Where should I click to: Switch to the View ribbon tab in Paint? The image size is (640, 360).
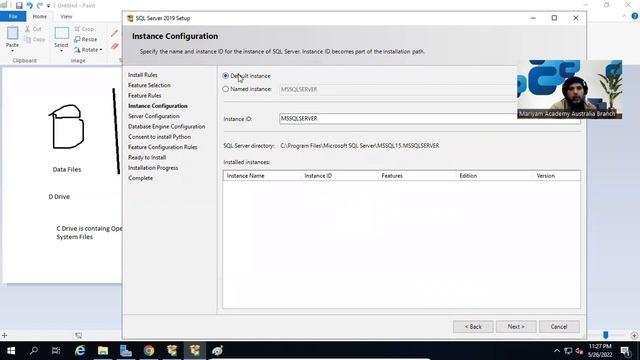point(66,16)
